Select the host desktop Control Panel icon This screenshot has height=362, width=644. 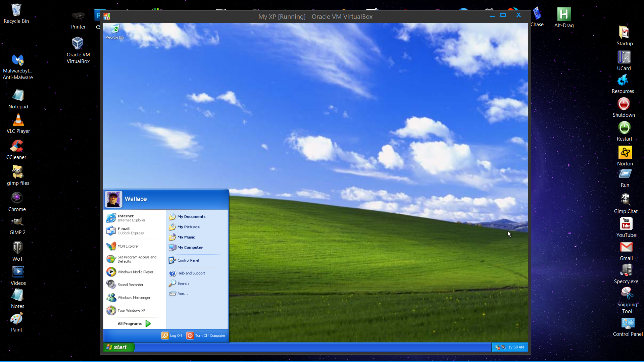pyautogui.click(x=628, y=327)
